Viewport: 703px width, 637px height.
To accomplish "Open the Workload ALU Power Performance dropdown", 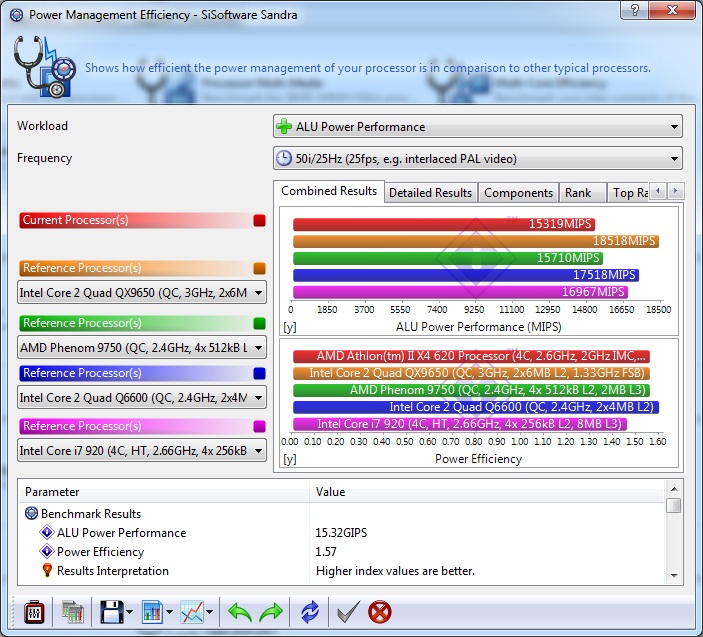I will (x=477, y=126).
